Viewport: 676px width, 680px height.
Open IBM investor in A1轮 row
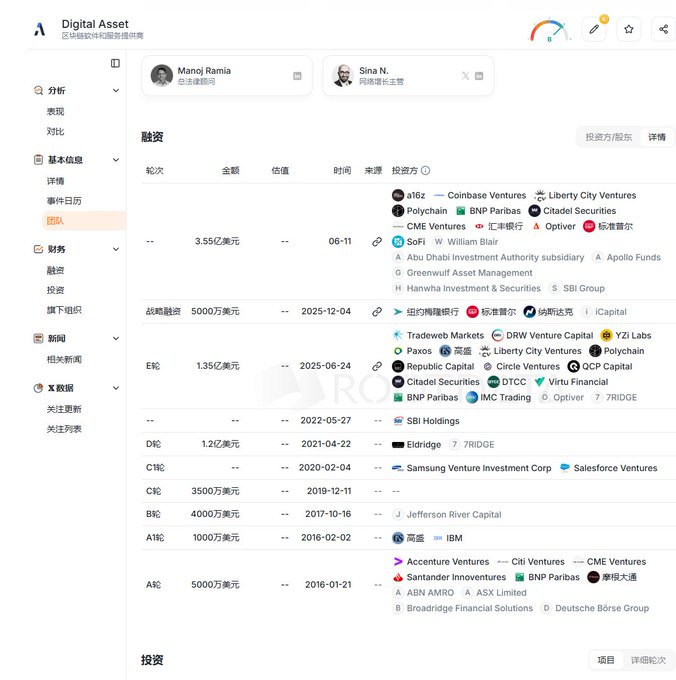coord(447,538)
